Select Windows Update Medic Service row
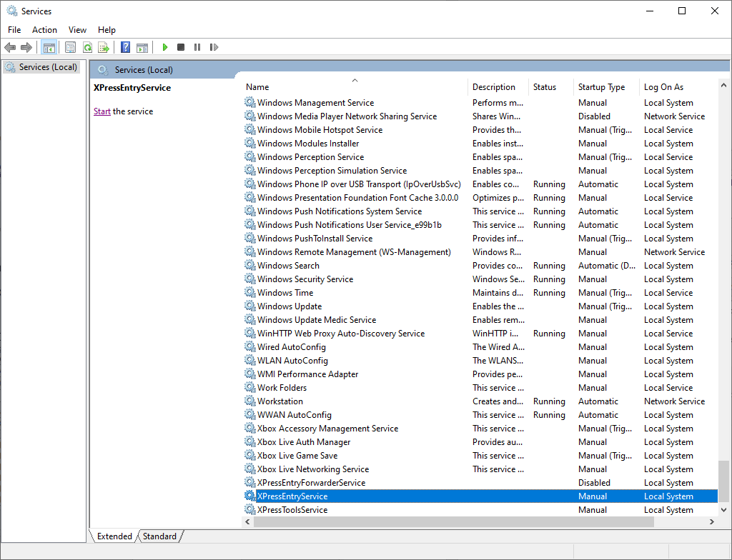 [x=480, y=319]
